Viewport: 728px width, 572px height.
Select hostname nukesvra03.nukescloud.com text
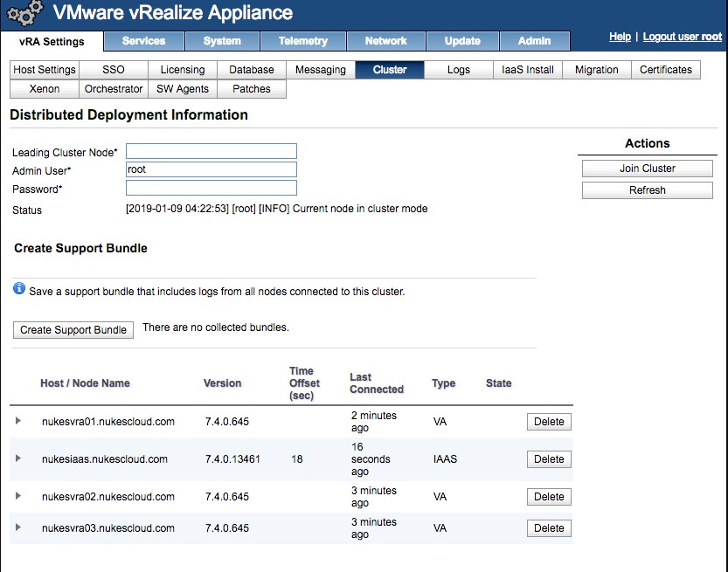(x=108, y=528)
